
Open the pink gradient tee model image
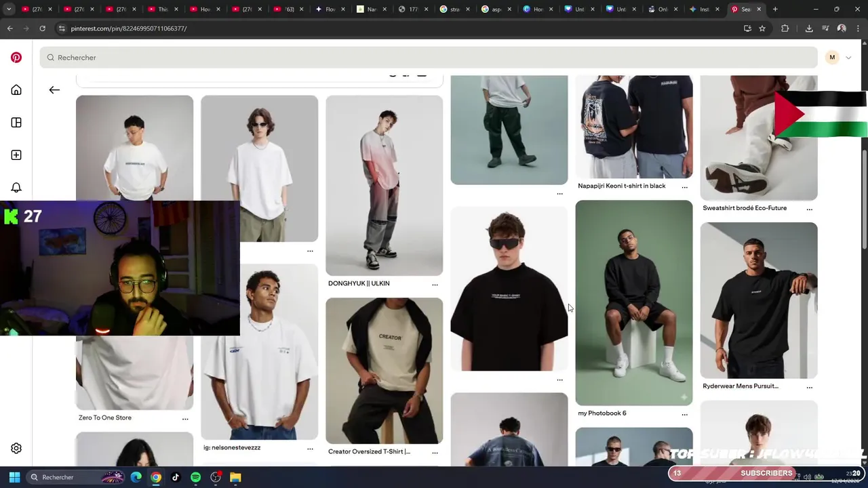click(x=384, y=185)
